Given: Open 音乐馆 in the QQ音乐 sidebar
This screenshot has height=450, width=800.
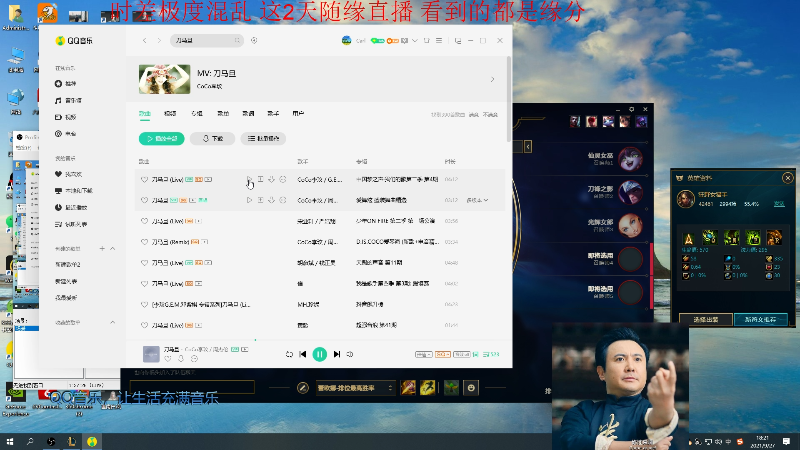Looking at the screenshot, I should pyautogui.click(x=68, y=101).
